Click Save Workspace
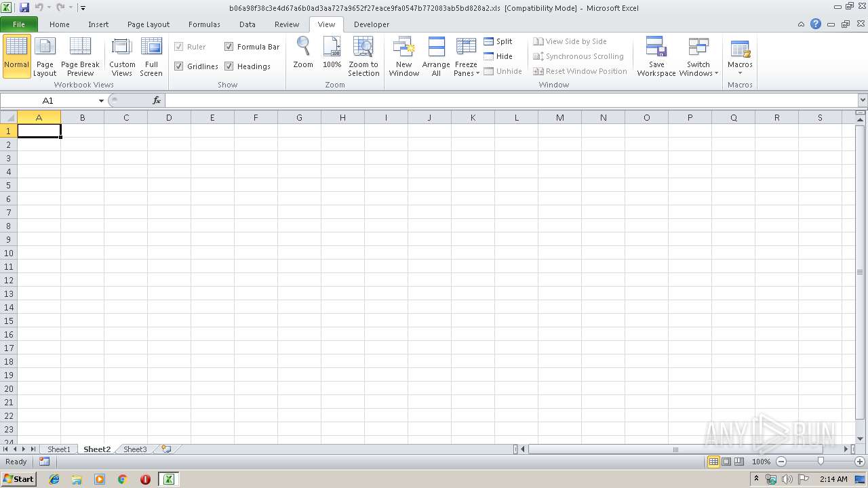Viewport: 868px width, 488px height. (x=656, y=56)
